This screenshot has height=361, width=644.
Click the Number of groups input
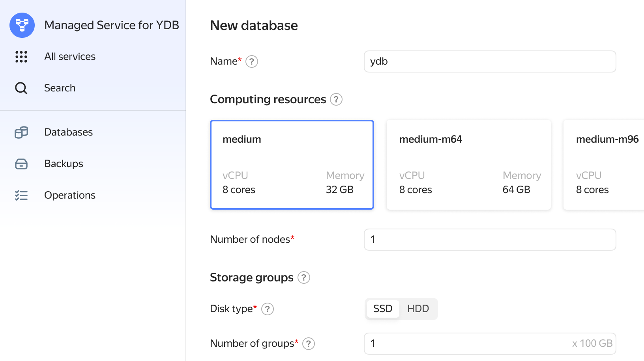[x=490, y=344]
